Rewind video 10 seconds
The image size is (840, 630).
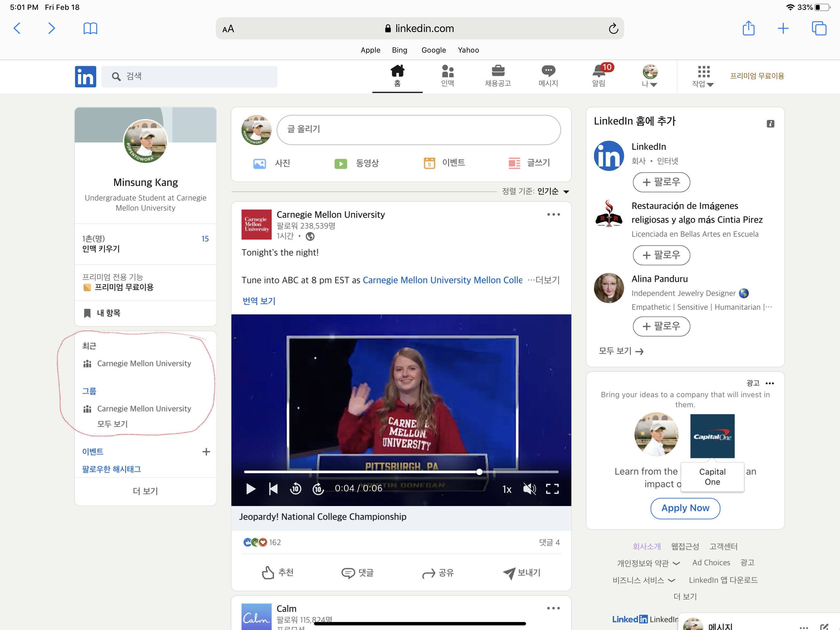(x=295, y=488)
